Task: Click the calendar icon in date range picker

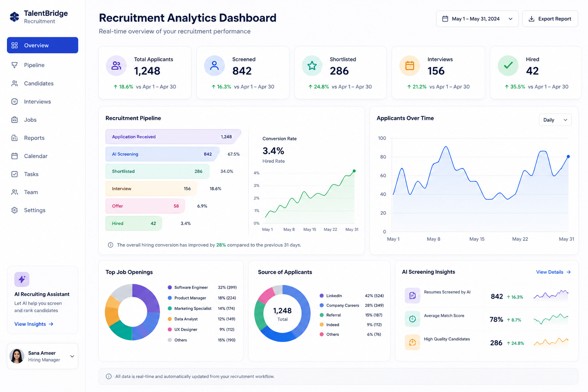Action: click(x=445, y=19)
